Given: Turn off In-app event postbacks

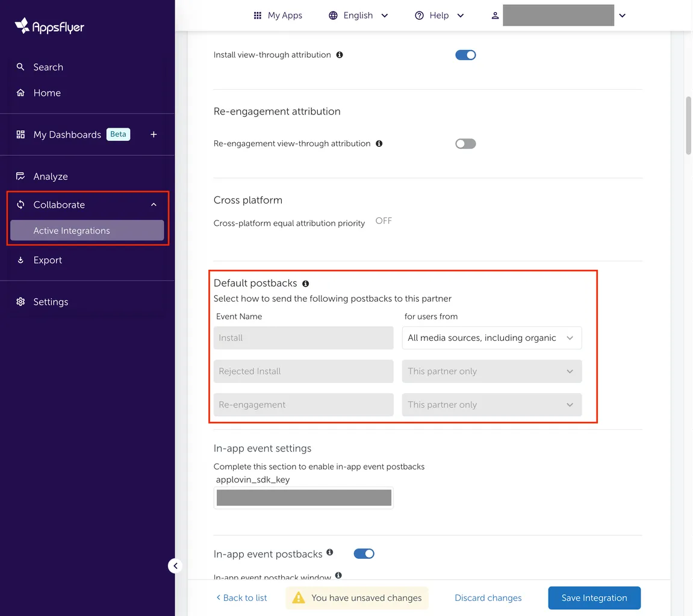Looking at the screenshot, I should (x=364, y=553).
